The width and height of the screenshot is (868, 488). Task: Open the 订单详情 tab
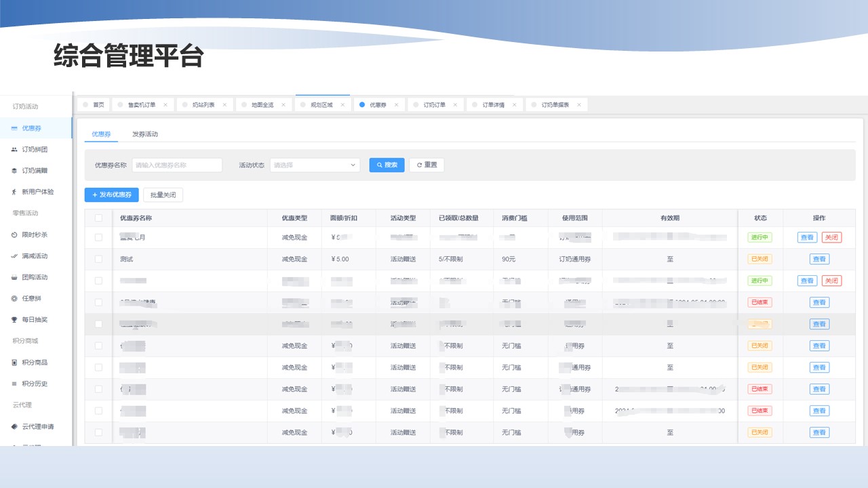coord(494,105)
